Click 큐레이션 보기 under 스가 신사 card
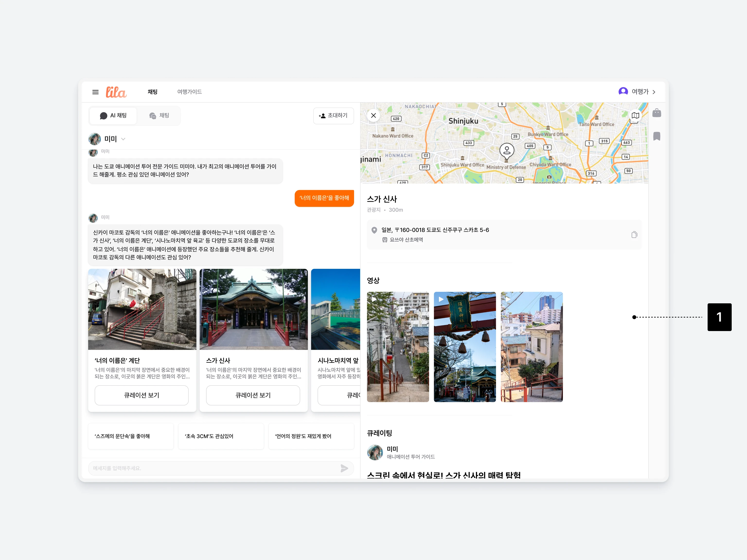 tap(253, 395)
